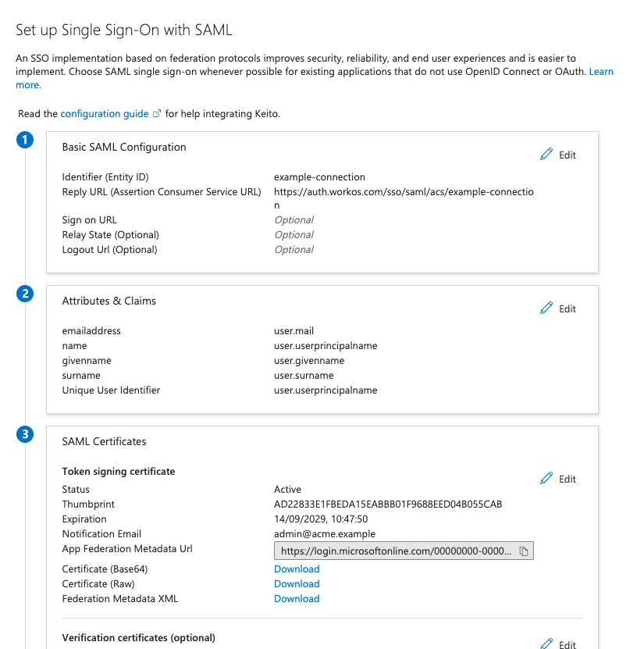Click the Thumbprint value AD22833E1F...
Screen dimensions: 644x649
click(x=388, y=505)
